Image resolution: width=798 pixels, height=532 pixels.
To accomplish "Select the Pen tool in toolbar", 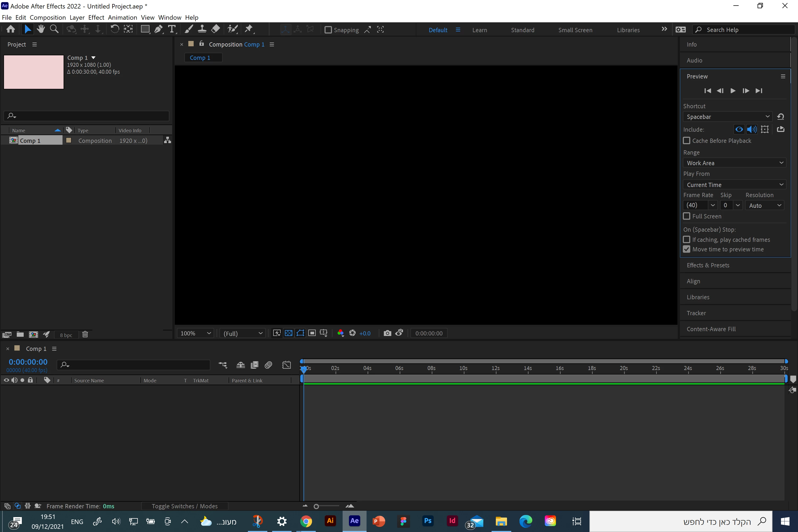I will coord(158,30).
